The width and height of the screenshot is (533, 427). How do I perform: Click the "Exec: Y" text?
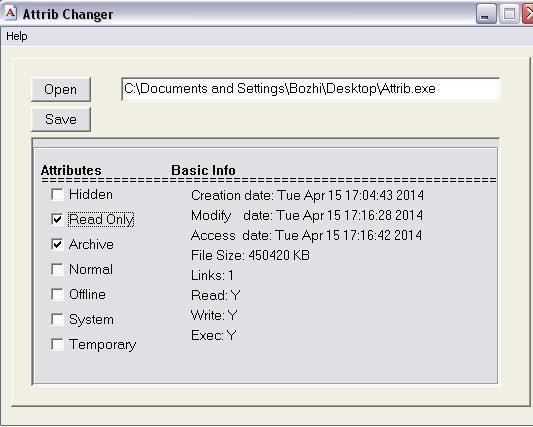pyautogui.click(x=213, y=335)
